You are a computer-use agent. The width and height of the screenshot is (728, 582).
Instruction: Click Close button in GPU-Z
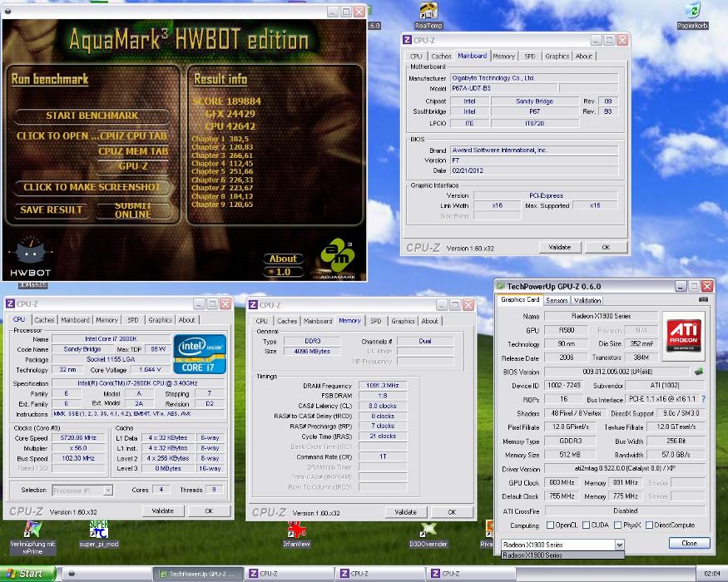[690, 543]
